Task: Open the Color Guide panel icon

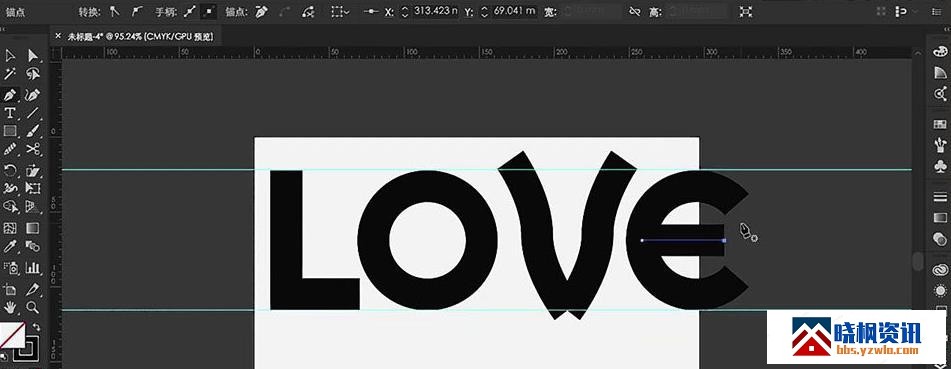Action: coord(941,72)
